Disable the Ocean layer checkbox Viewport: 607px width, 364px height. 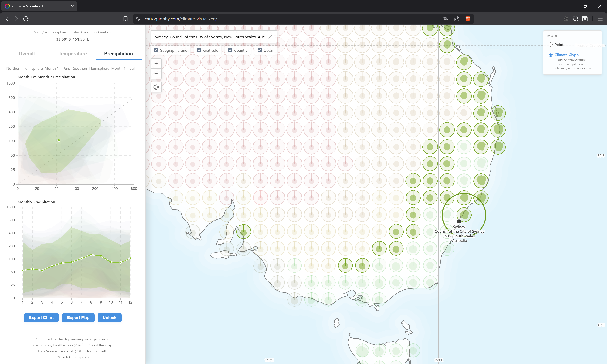click(260, 50)
